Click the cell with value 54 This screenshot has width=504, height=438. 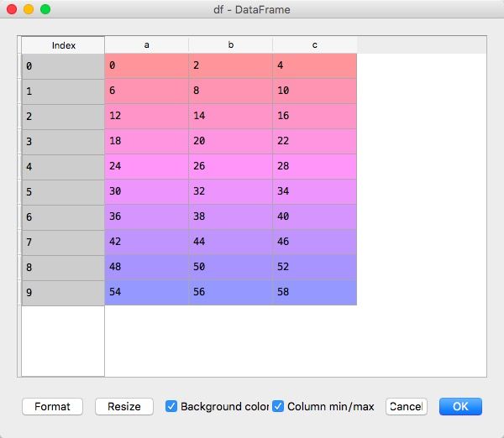(146, 292)
